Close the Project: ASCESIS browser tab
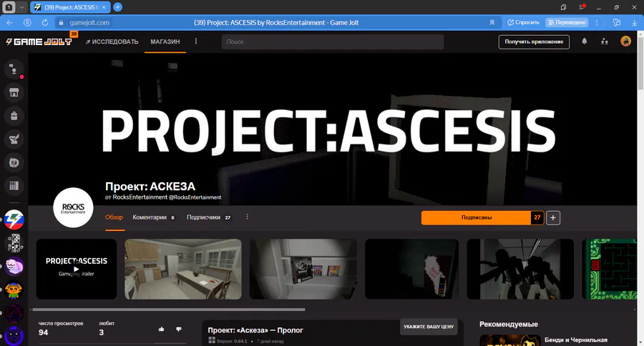The image size is (644, 346). (104, 7)
